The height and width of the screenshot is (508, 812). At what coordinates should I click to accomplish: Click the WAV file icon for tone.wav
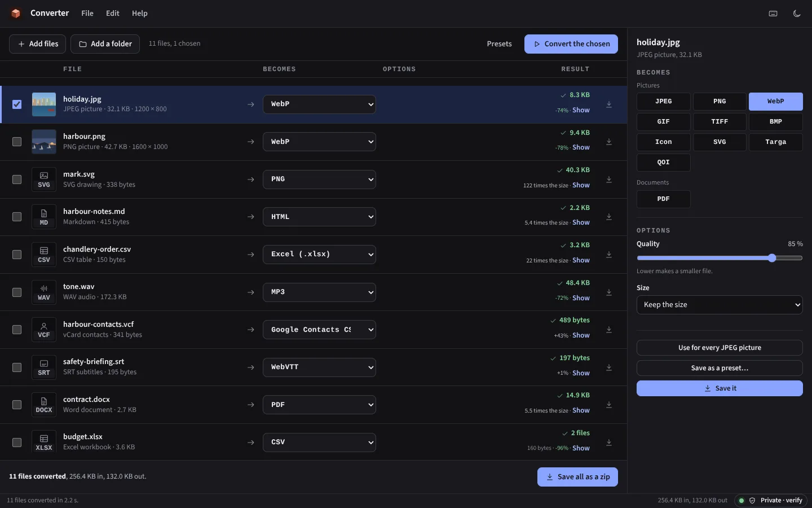pyautogui.click(x=44, y=292)
